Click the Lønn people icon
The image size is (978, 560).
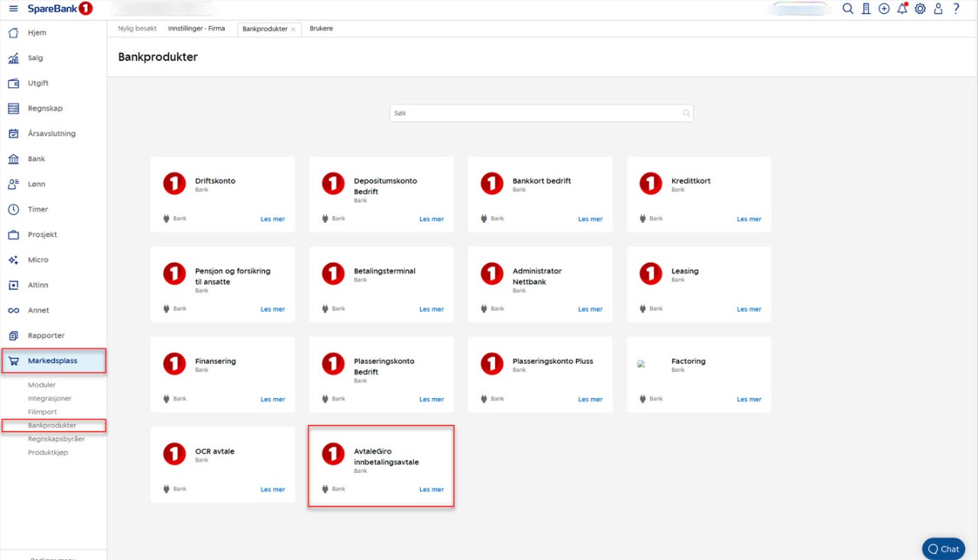13,184
